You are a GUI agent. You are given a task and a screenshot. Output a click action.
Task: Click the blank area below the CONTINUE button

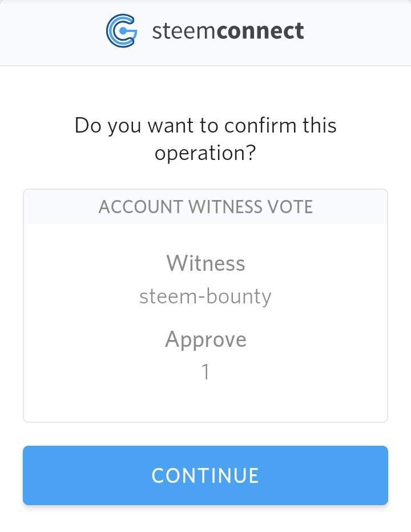tap(205, 519)
